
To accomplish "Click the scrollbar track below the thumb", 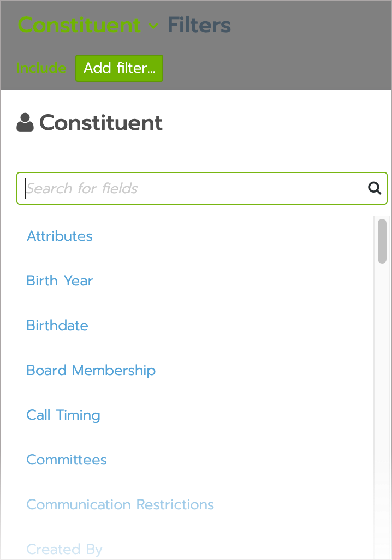I will (382, 410).
